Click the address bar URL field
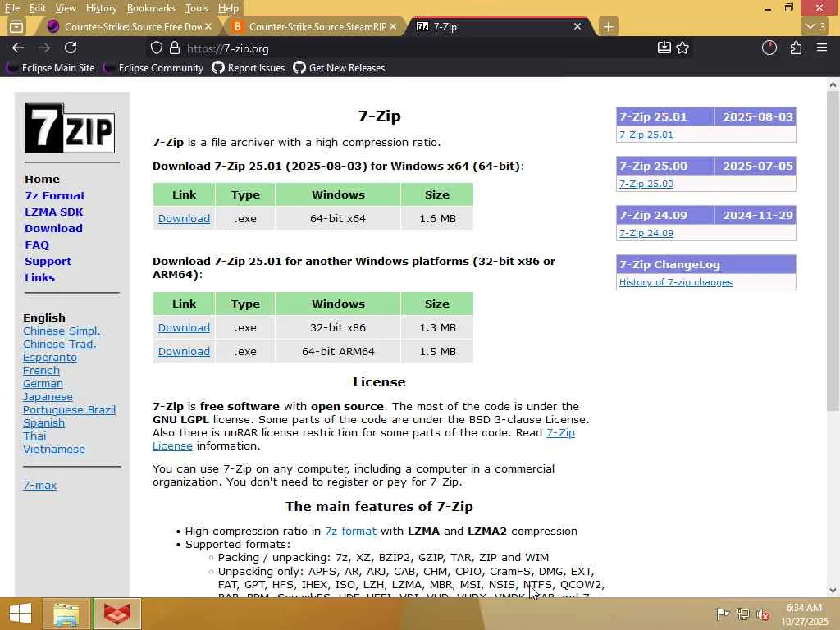 point(418,48)
